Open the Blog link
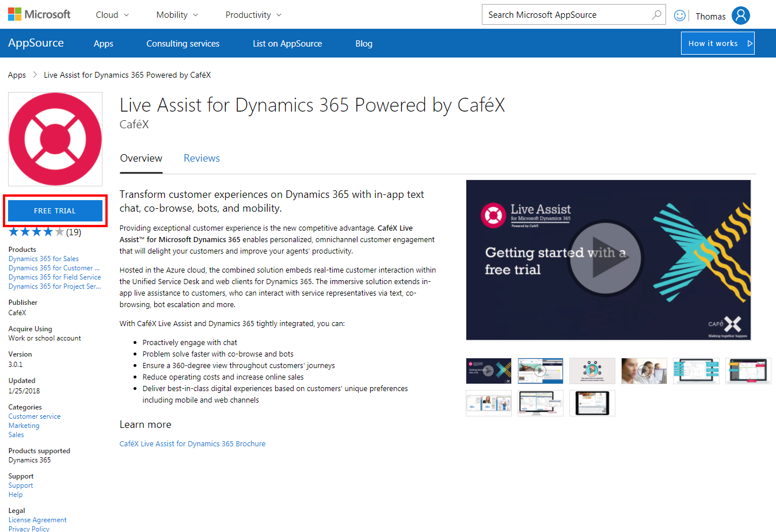Image resolution: width=776 pixels, height=532 pixels. click(x=364, y=44)
